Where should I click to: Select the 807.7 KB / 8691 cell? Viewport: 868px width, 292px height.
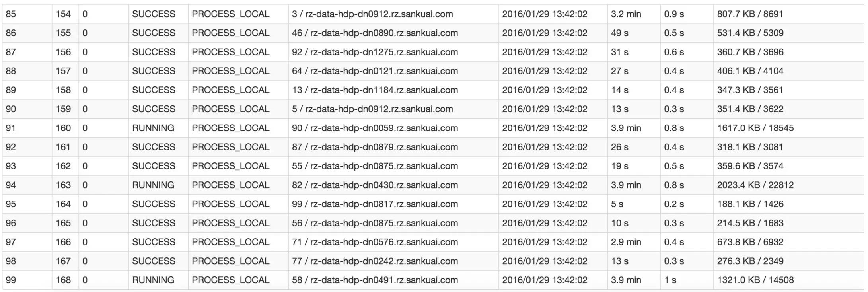click(788, 14)
